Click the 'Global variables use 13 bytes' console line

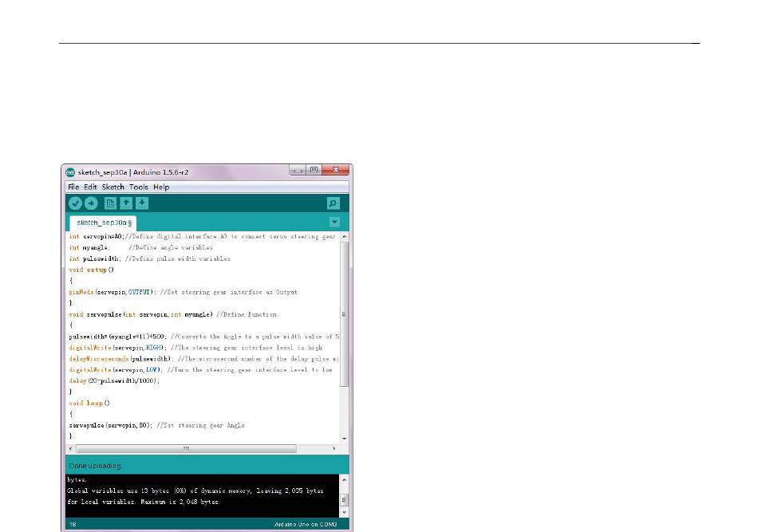[x=195, y=491]
